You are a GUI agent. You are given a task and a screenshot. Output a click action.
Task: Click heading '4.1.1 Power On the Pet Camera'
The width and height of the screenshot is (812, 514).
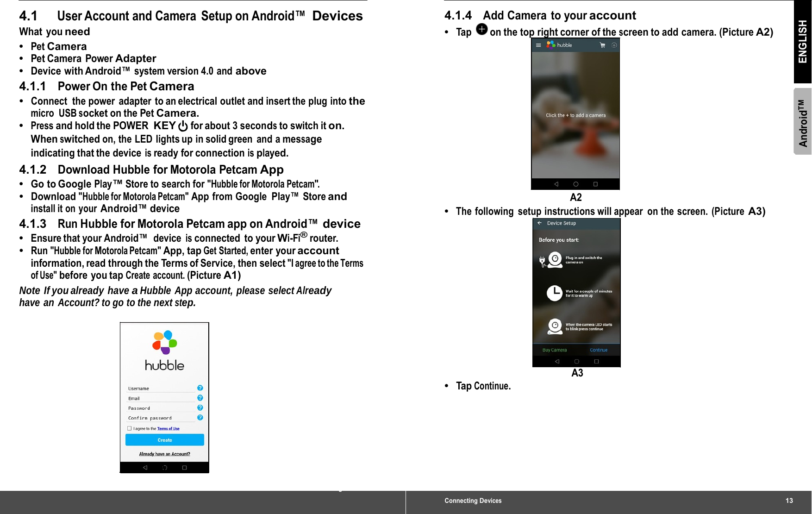(106, 86)
